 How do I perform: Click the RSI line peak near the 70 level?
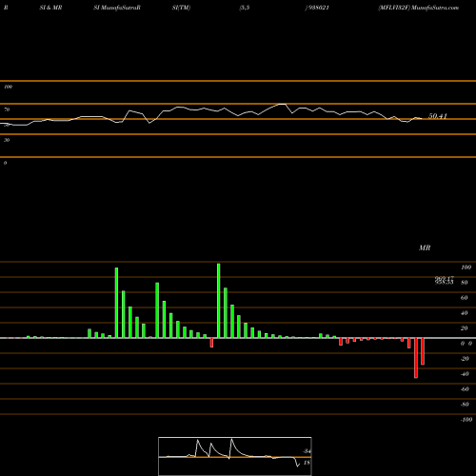coord(282,104)
